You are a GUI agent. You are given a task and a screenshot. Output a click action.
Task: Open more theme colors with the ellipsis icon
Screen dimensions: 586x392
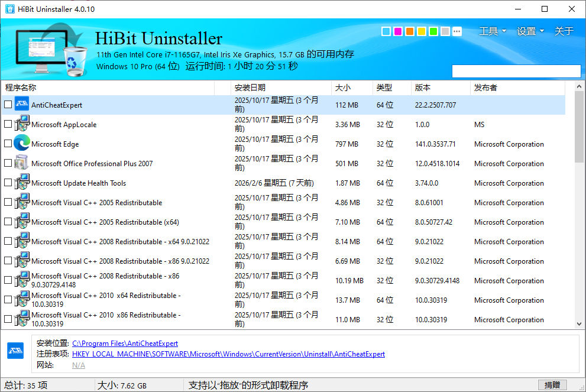coord(457,31)
